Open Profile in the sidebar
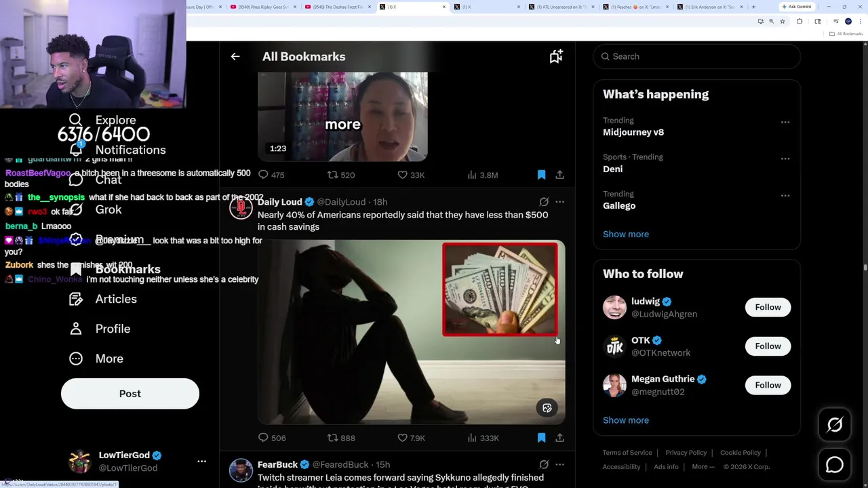The image size is (868, 488). pyautogui.click(x=100, y=329)
